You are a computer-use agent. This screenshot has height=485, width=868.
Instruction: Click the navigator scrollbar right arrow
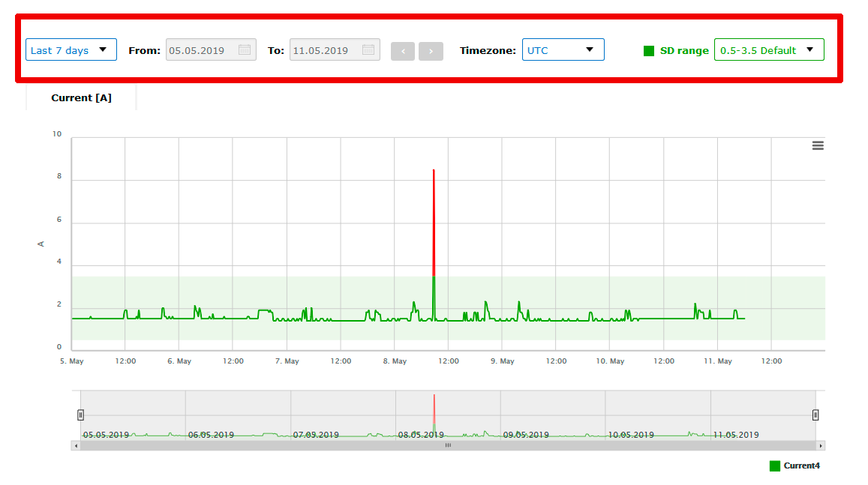click(x=821, y=446)
